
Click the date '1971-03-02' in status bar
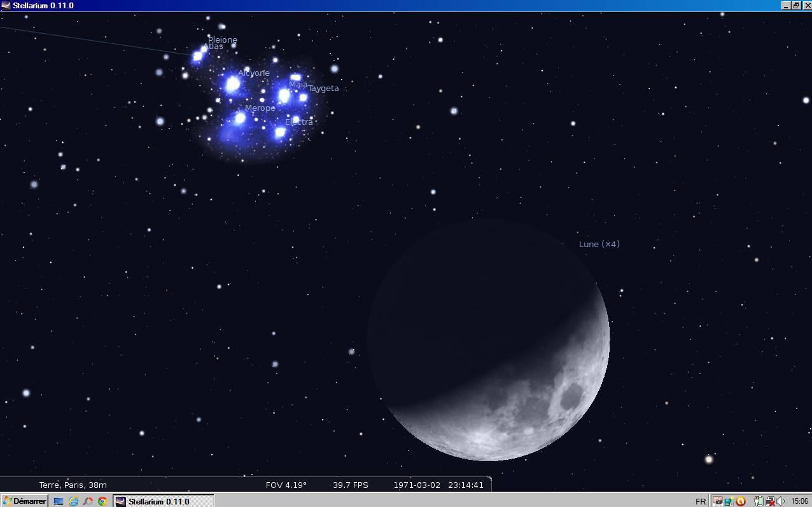point(417,485)
